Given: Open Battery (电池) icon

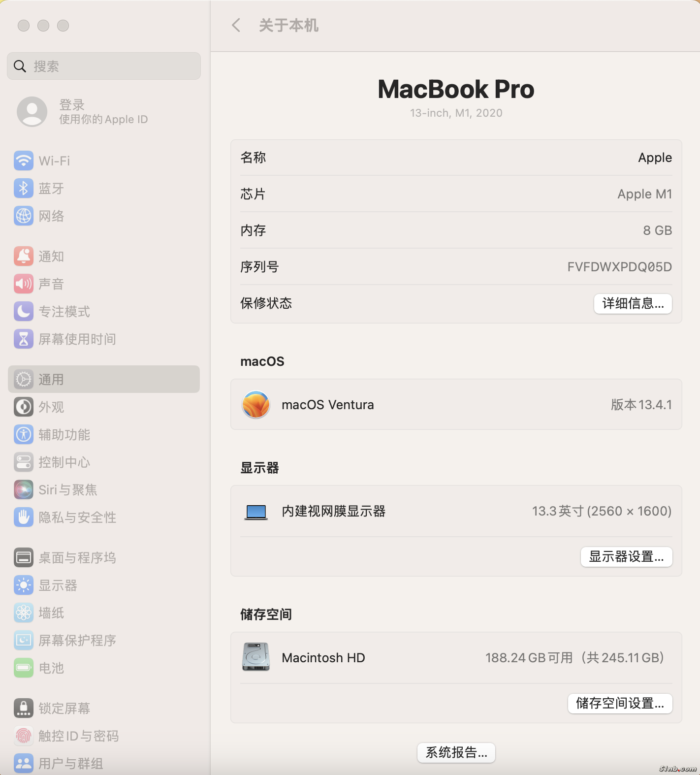Looking at the screenshot, I should [24, 668].
